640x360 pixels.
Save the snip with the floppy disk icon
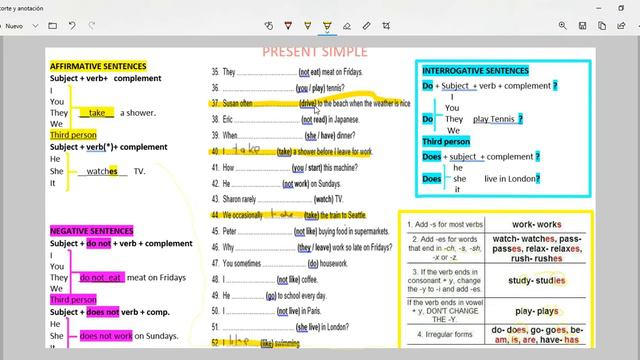[582, 26]
